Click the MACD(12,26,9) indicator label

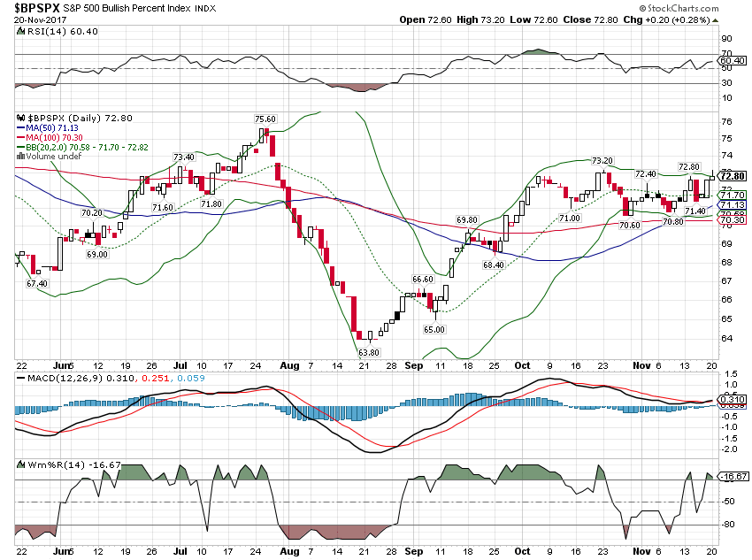click(57, 379)
